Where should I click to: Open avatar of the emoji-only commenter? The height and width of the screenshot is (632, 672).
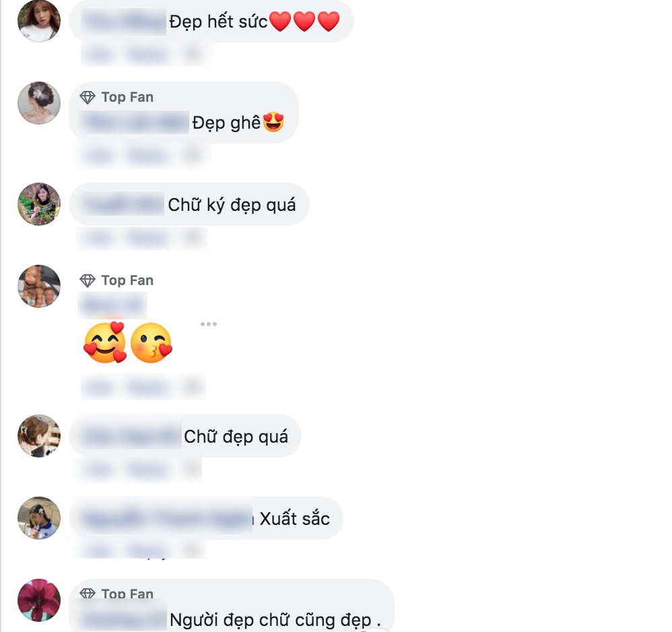click(x=39, y=286)
